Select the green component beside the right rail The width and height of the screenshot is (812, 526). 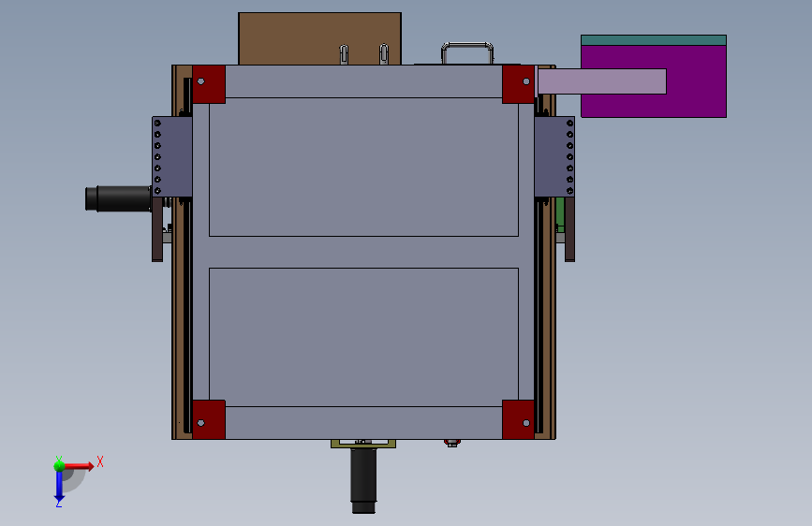[560, 214]
